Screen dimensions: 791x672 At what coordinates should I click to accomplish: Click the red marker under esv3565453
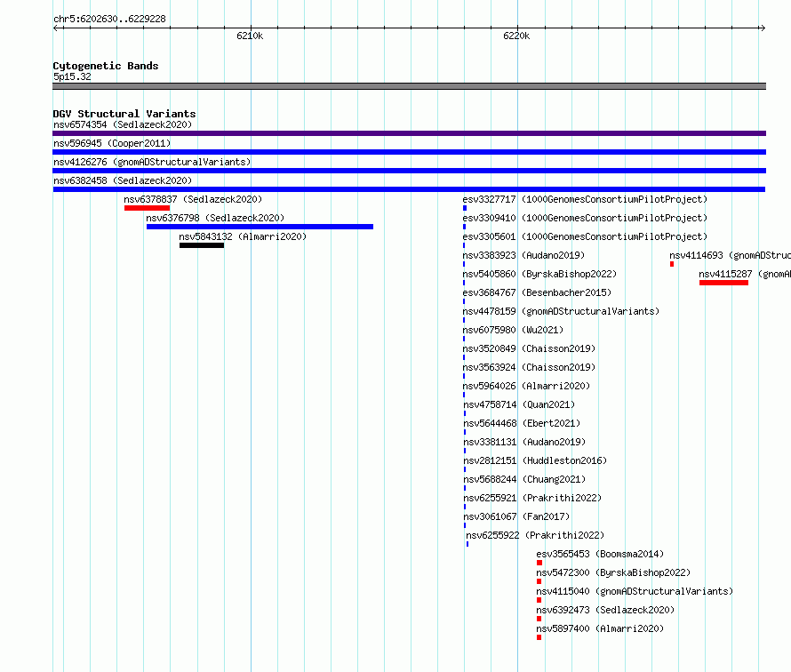tap(539, 563)
